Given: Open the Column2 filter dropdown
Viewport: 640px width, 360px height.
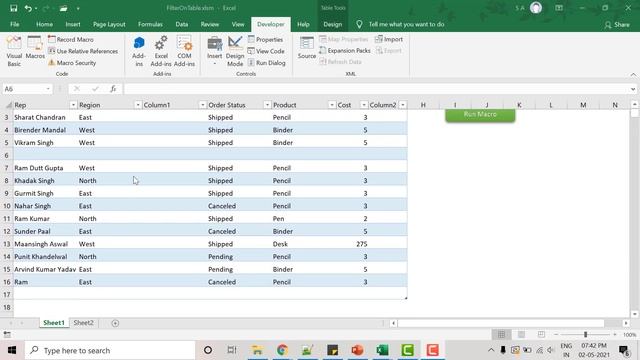Looking at the screenshot, I should [x=403, y=105].
